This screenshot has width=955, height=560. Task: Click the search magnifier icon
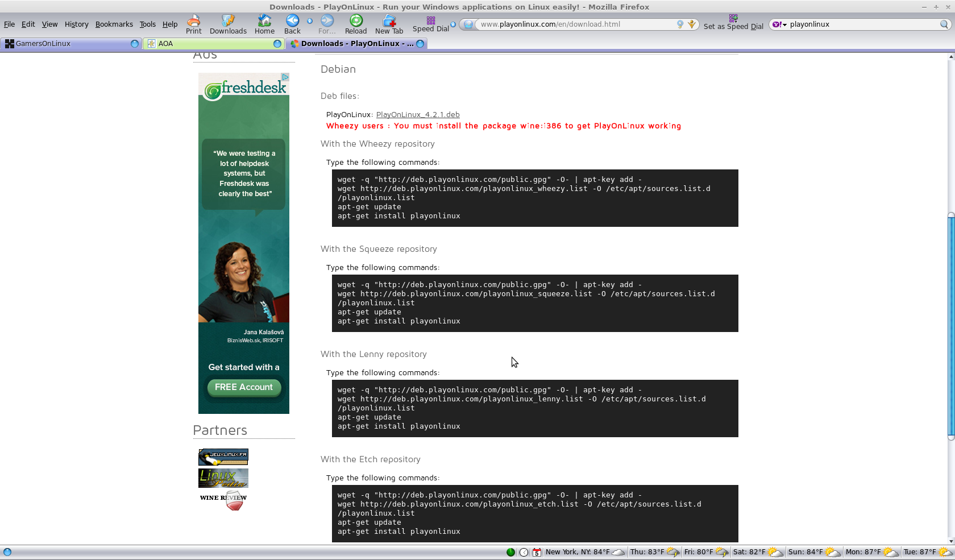[944, 24]
